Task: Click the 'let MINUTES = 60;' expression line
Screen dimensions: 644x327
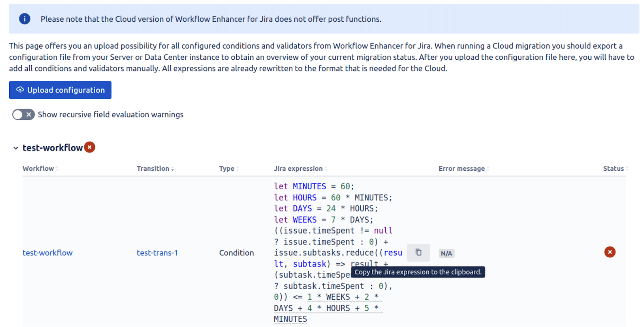Action: (314, 186)
